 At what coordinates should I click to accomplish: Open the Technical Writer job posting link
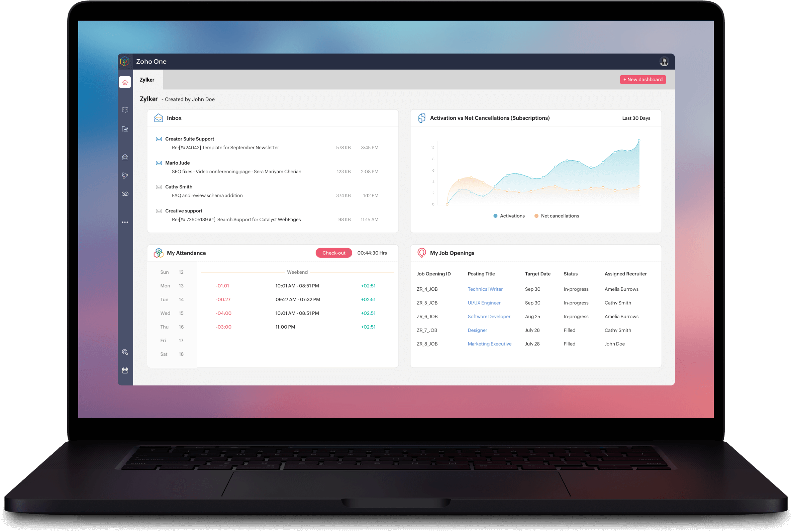484,289
